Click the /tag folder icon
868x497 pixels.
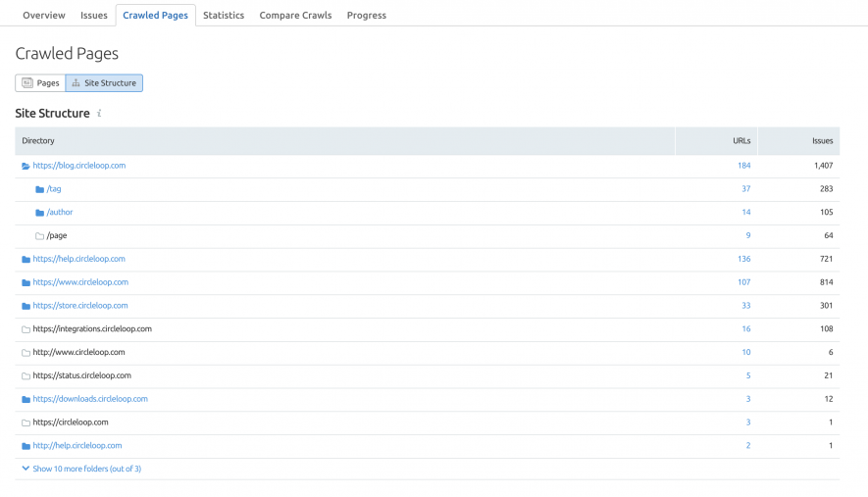pyautogui.click(x=39, y=189)
